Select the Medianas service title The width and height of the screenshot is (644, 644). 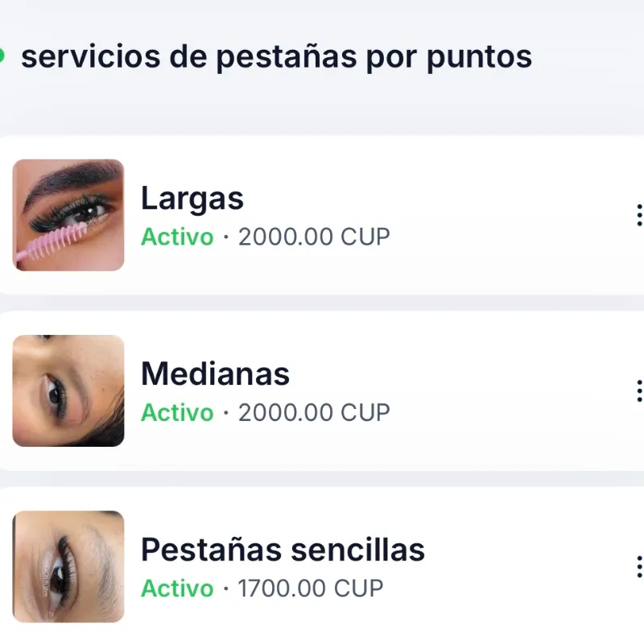click(x=215, y=374)
